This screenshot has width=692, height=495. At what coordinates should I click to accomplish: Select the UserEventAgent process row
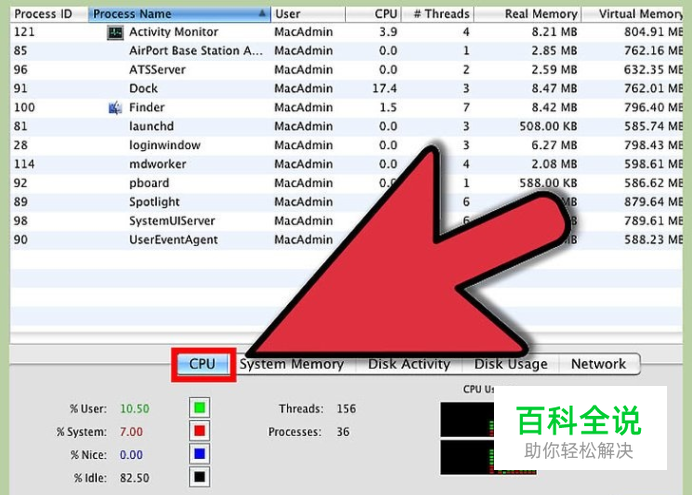pyautogui.click(x=346, y=240)
